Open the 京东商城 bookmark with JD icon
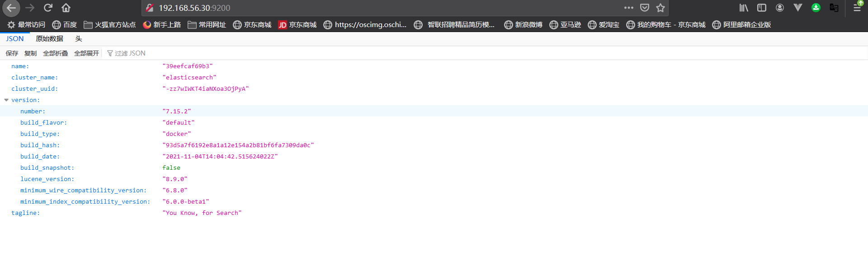 tap(297, 25)
